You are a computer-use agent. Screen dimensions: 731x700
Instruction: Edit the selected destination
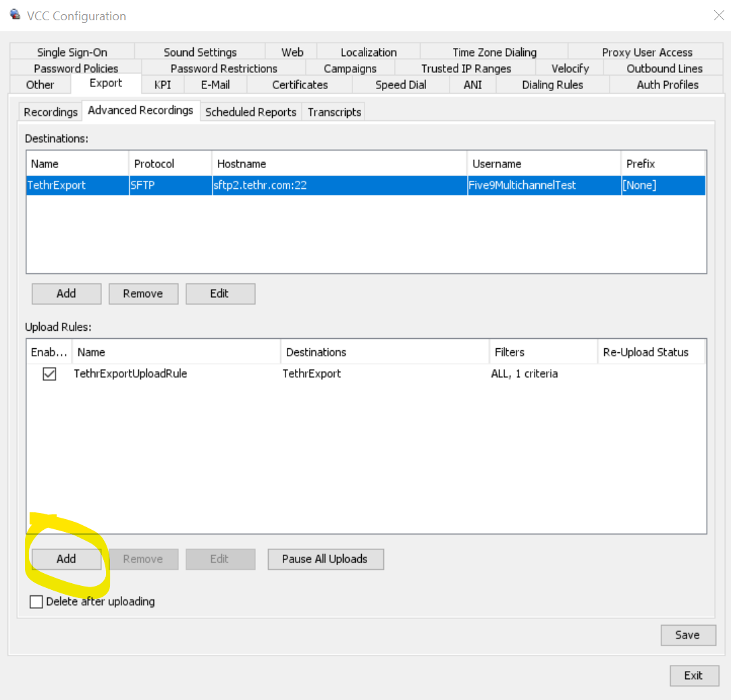pyautogui.click(x=219, y=294)
